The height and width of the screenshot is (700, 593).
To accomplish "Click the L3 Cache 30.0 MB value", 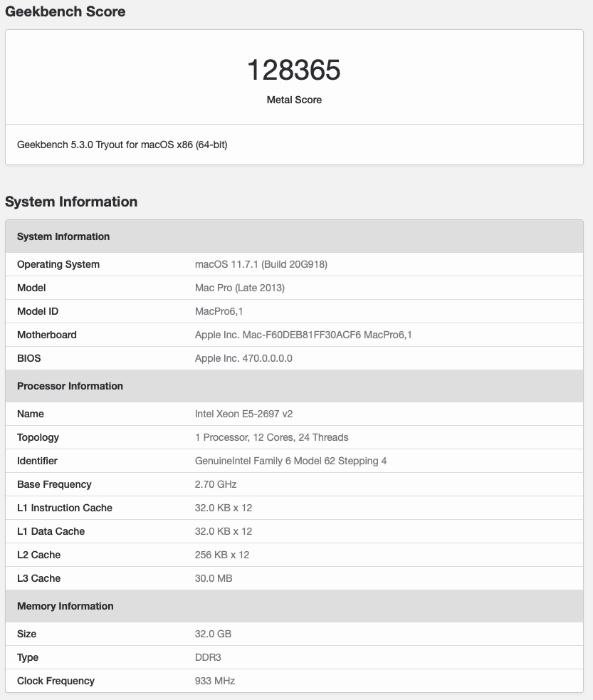I will click(214, 578).
